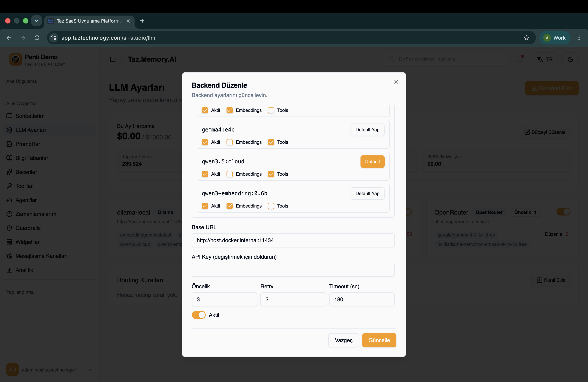Close the Backend Düzenle dialog
Viewport: 588px width, 382px height.
[x=396, y=82]
